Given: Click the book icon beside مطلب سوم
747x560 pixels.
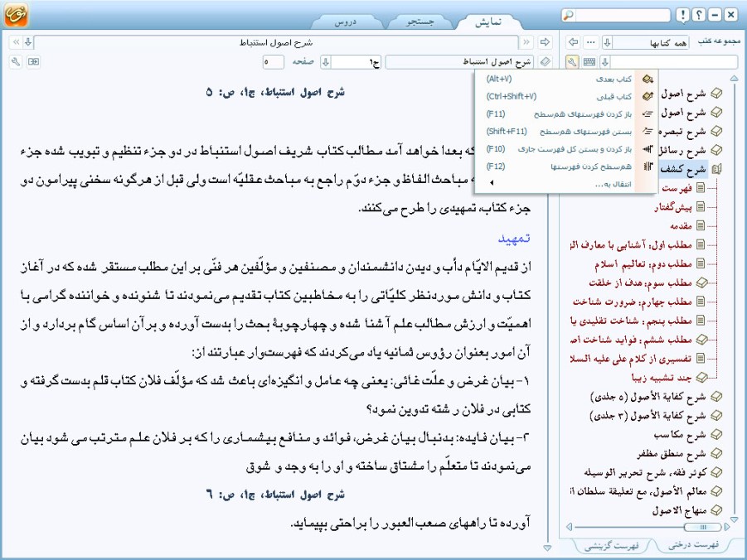Looking at the screenshot, I should (x=701, y=282).
